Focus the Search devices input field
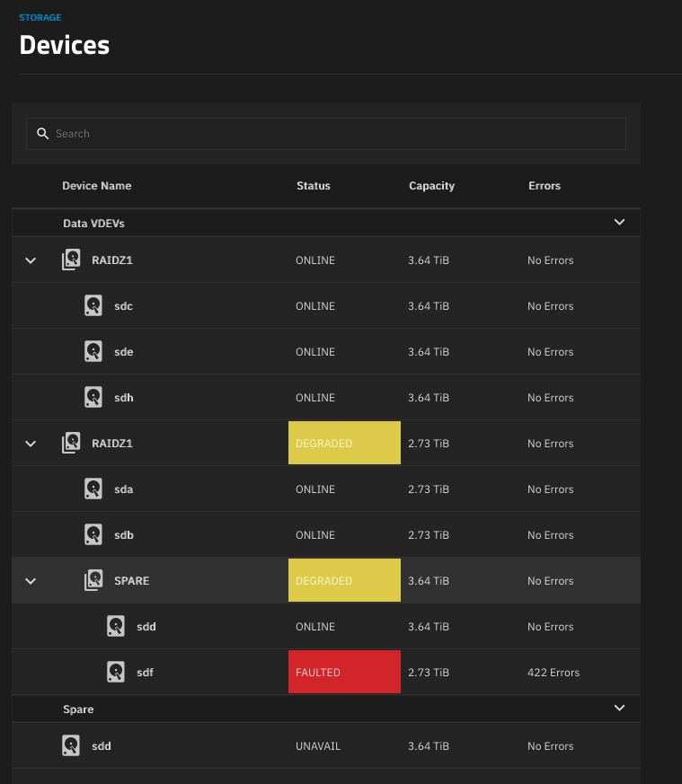682x784 pixels. pos(326,134)
